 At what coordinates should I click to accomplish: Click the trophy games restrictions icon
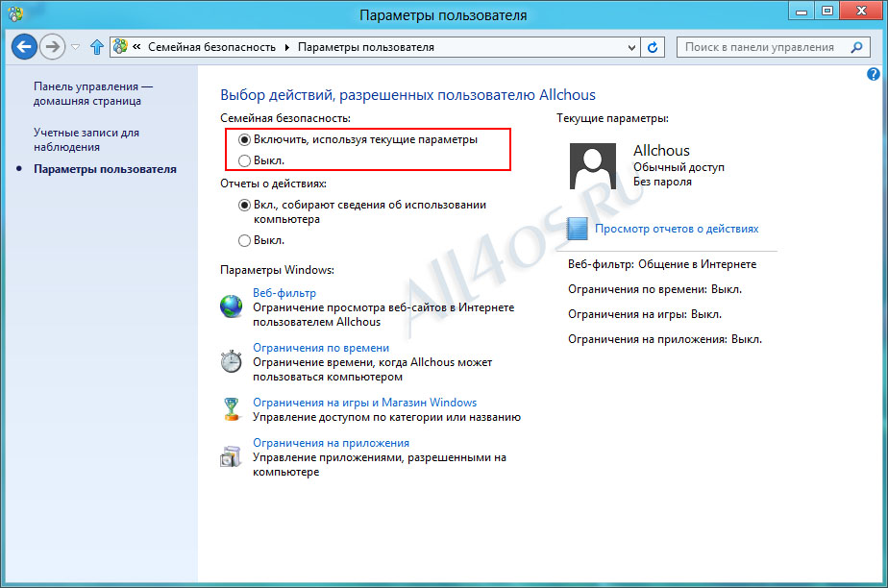(x=231, y=408)
